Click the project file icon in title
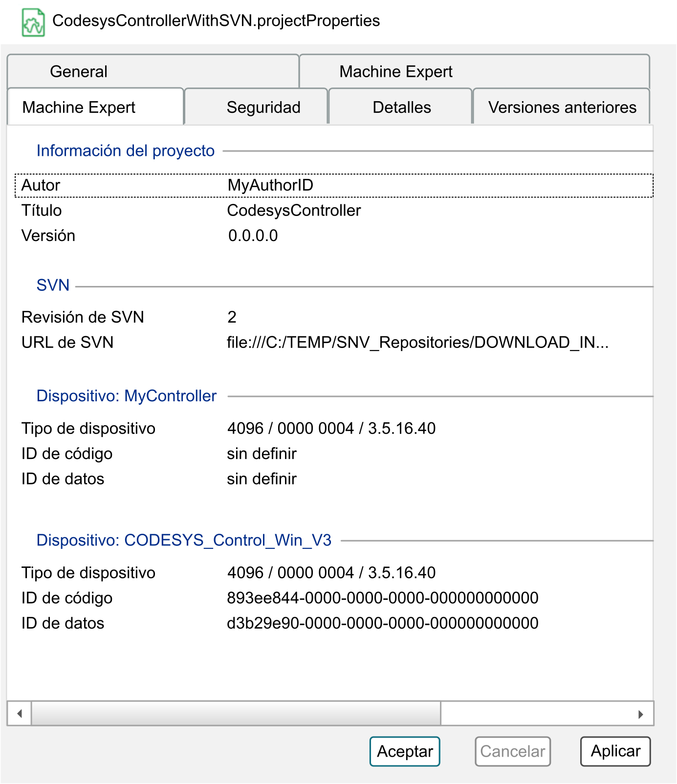This screenshot has height=784, width=677. (x=33, y=22)
